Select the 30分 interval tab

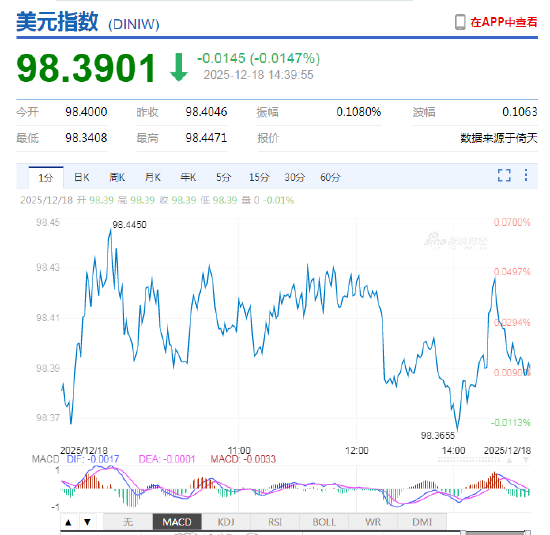295,178
